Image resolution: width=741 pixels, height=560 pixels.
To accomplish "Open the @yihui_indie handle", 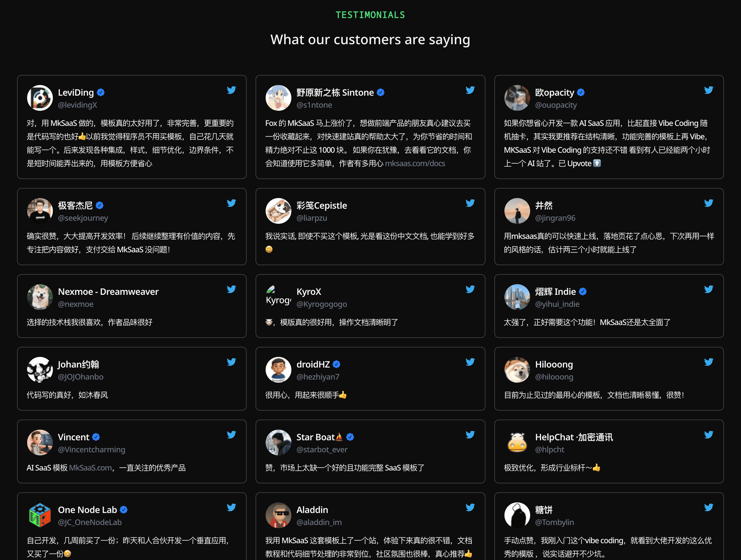I will click(x=557, y=304).
